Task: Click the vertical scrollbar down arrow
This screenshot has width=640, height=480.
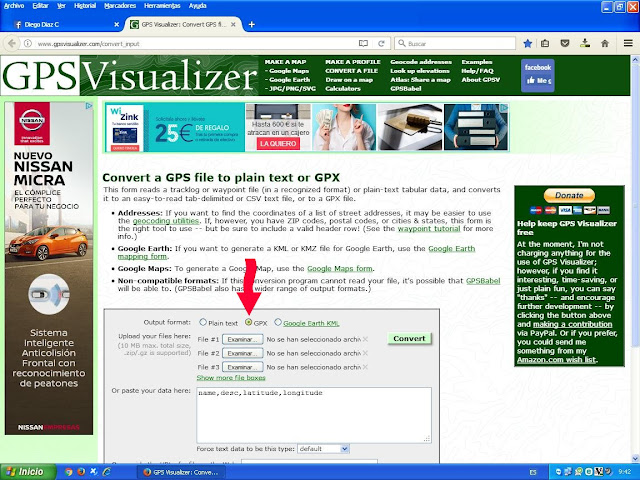Action: 636,458
